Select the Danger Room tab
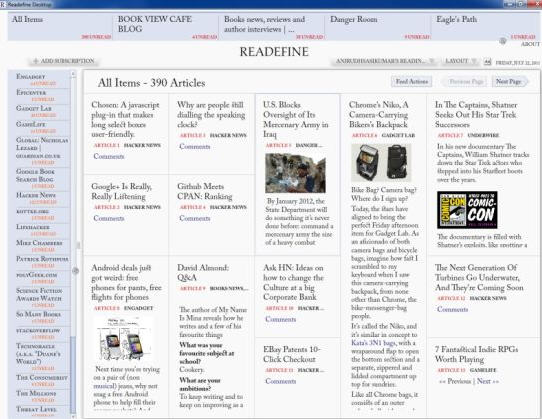The width and height of the screenshot is (542, 419). pyautogui.click(x=378, y=26)
